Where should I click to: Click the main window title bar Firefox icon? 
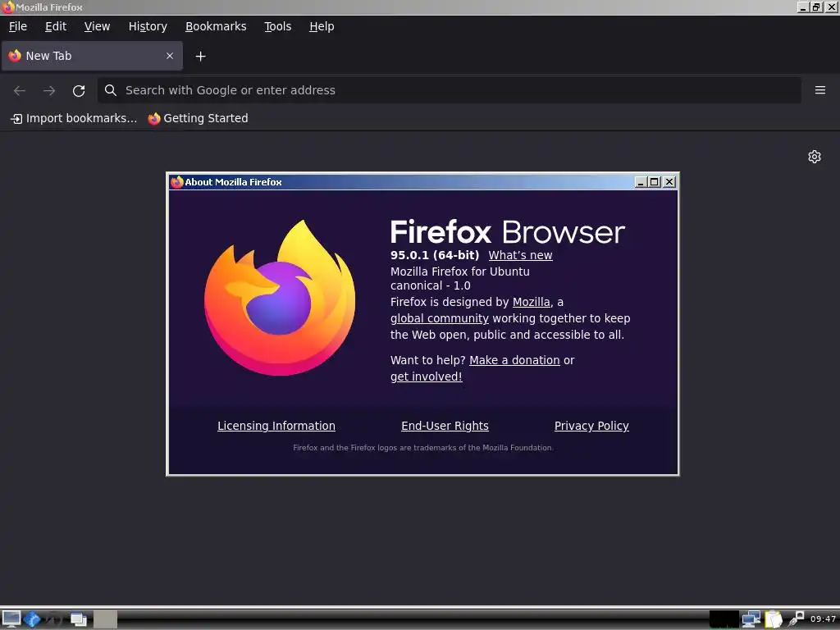(8, 7)
